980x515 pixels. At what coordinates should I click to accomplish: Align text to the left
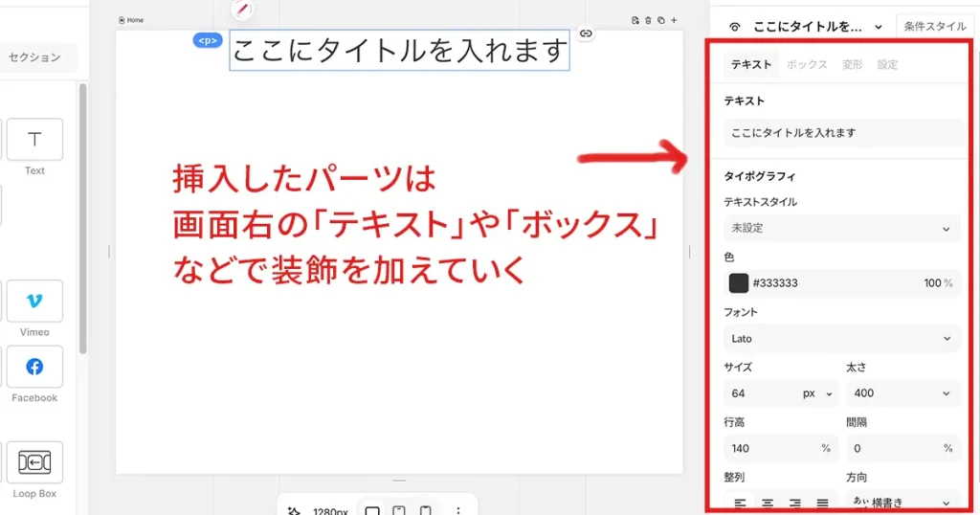coord(740,504)
